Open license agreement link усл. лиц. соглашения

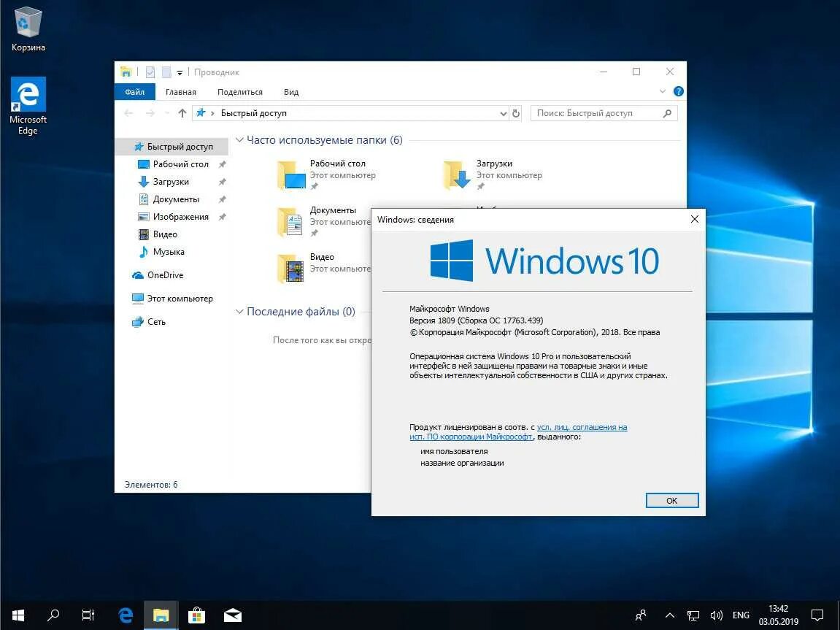click(582, 427)
